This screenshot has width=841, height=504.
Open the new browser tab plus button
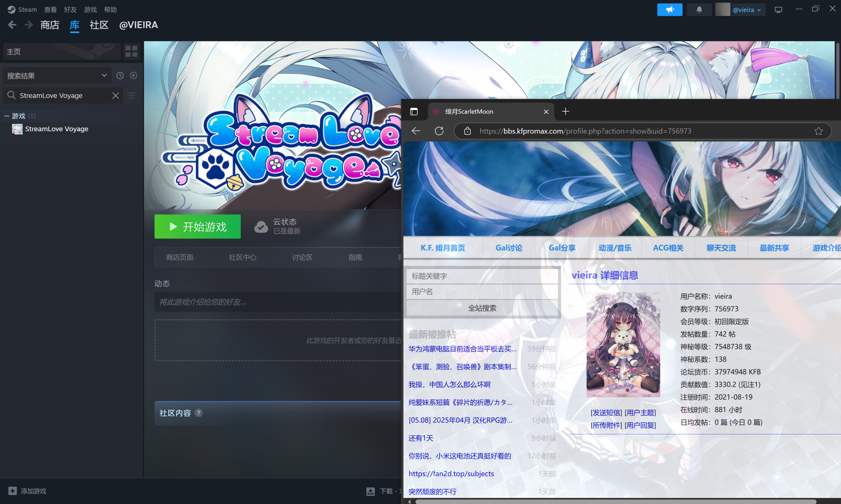click(565, 111)
